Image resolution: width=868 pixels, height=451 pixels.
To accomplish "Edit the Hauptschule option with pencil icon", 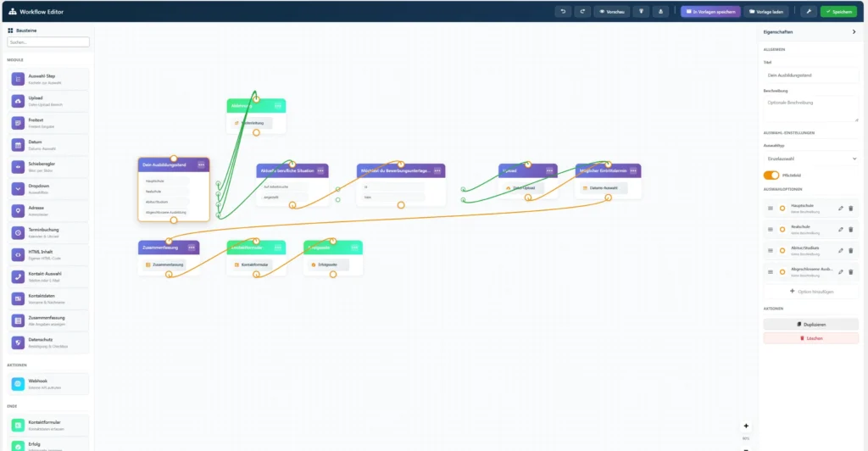I will coord(841,208).
